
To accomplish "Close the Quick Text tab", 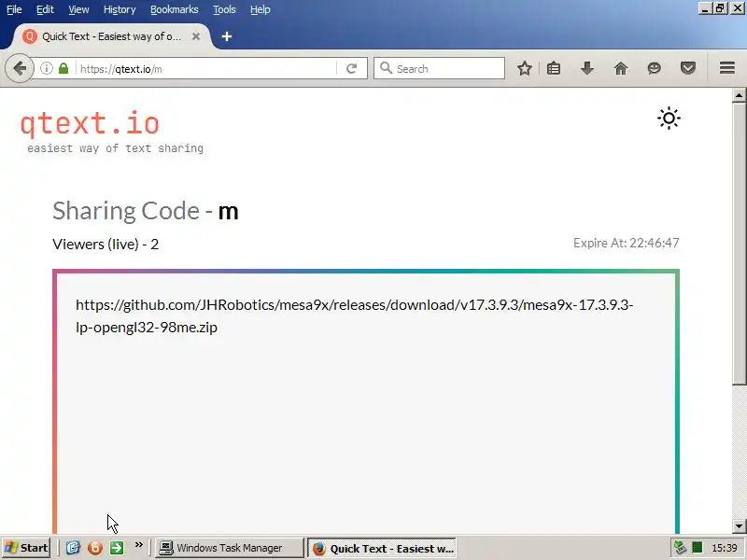I will (196, 36).
